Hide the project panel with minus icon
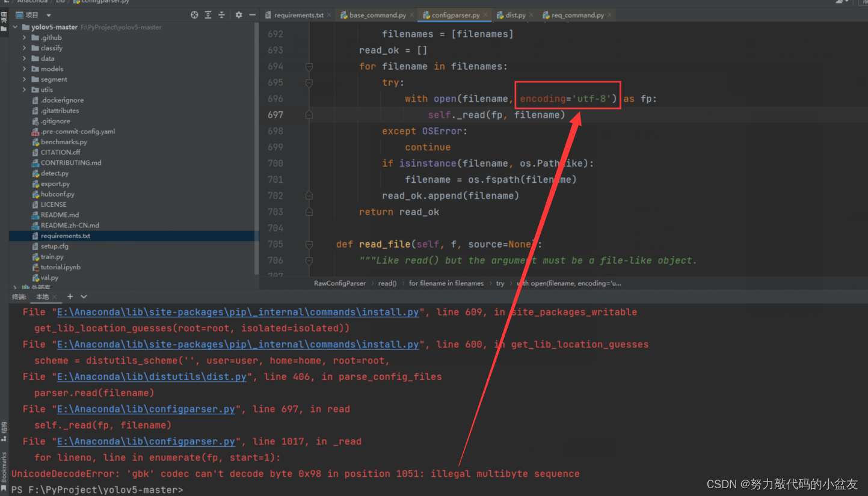The height and width of the screenshot is (496, 868). pyautogui.click(x=252, y=15)
